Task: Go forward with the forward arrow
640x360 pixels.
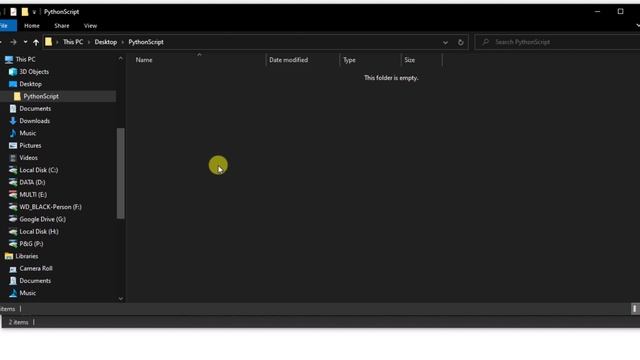Action: [x=13, y=42]
